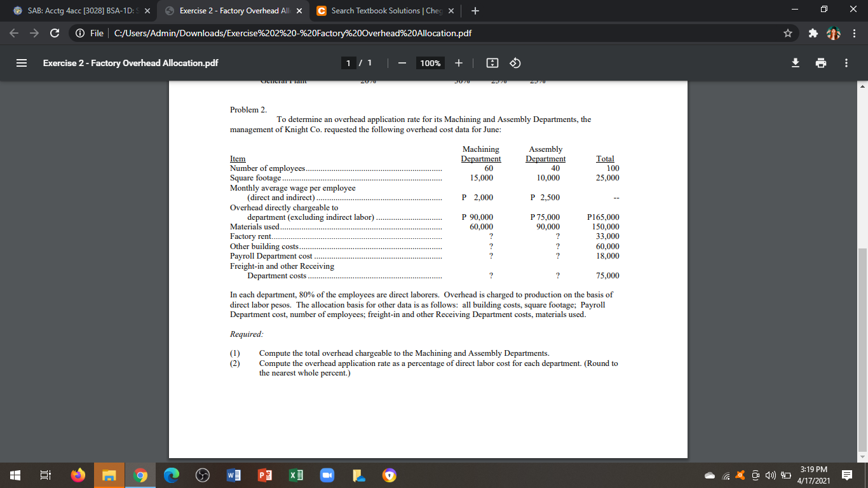Image resolution: width=868 pixels, height=488 pixels.
Task: Bookmark this page with the star
Action: tap(788, 33)
